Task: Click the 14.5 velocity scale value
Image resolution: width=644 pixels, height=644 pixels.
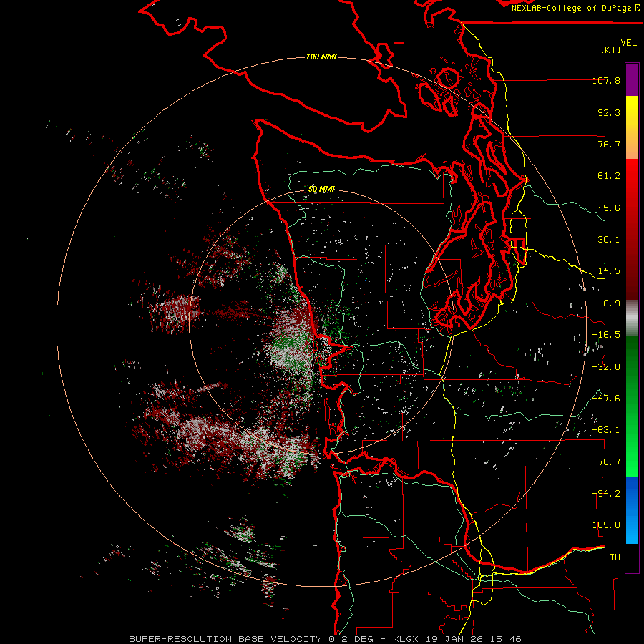Action: click(609, 271)
